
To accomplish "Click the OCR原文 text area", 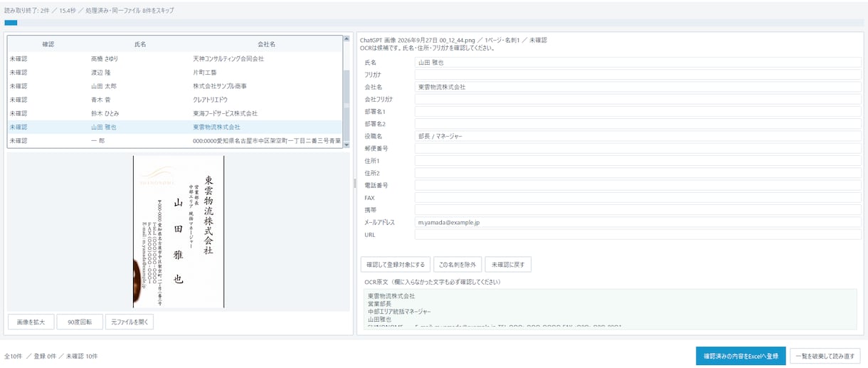I will [x=610, y=310].
